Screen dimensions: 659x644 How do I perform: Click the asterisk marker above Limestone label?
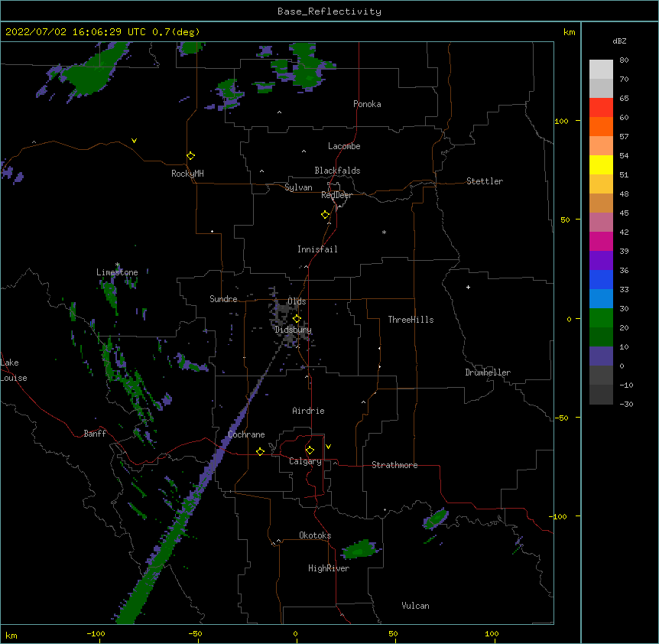(117, 265)
